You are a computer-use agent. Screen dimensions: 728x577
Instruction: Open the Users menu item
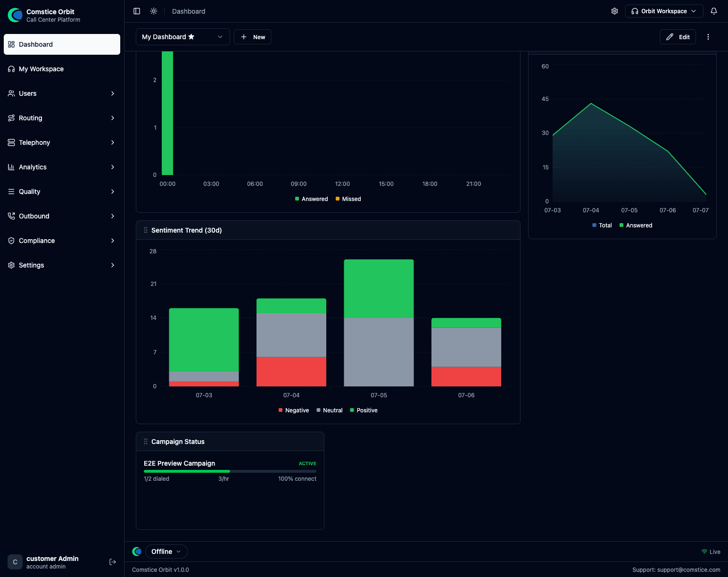62,93
